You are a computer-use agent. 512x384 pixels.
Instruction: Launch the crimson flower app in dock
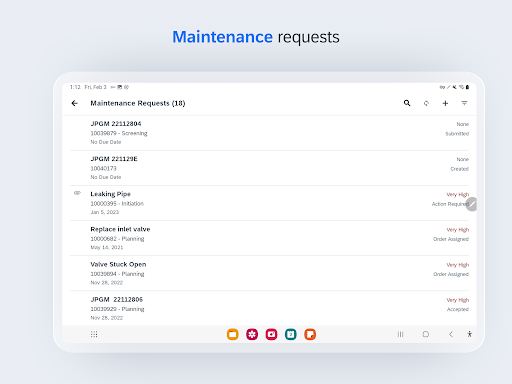pyautogui.click(x=252, y=334)
